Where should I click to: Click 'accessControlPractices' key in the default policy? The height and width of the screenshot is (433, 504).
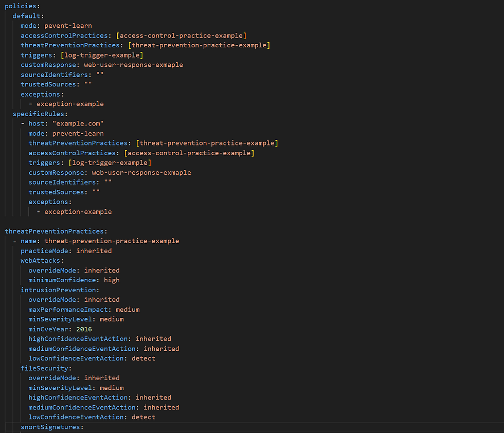(64, 35)
